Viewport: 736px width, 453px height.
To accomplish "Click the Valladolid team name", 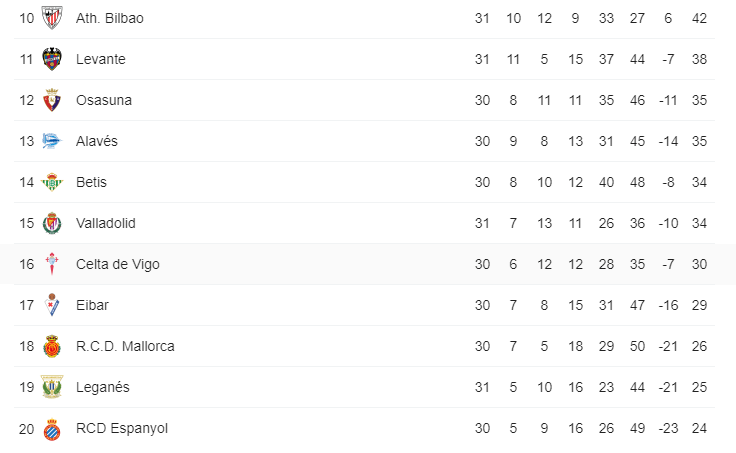I will (106, 223).
